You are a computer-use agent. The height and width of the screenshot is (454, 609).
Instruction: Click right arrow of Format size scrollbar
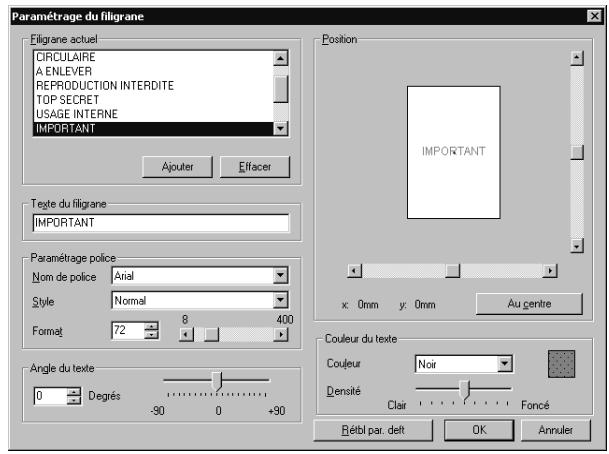[x=281, y=334]
